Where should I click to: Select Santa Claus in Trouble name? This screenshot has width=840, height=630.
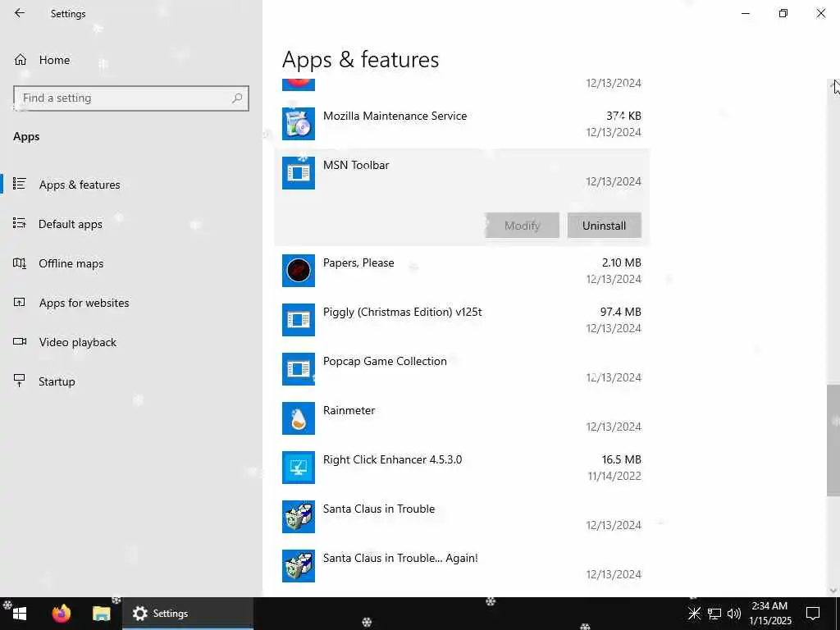pyautogui.click(x=379, y=509)
